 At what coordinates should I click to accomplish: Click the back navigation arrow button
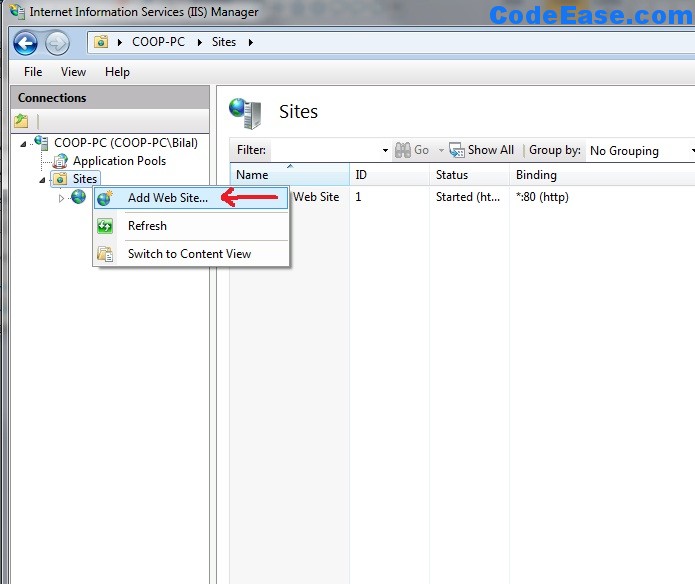pyautogui.click(x=25, y=43)
